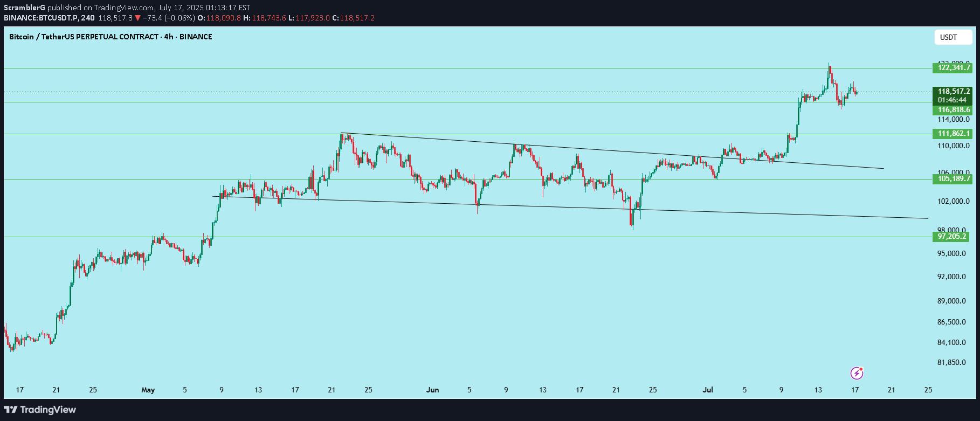Click the May label on time axis
The image size is (980, 421).
click(x=148, y=390)
